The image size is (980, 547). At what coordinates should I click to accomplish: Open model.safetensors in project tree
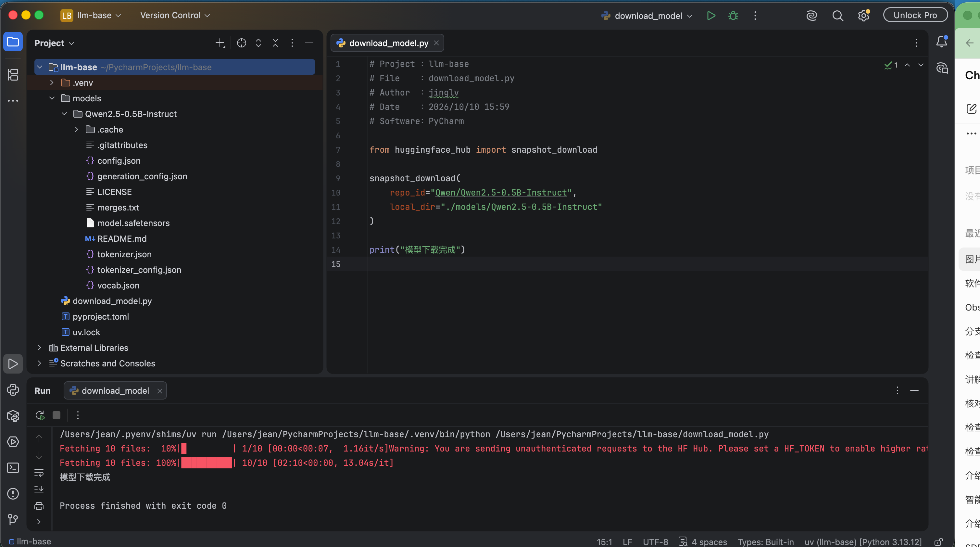[133, 223]
